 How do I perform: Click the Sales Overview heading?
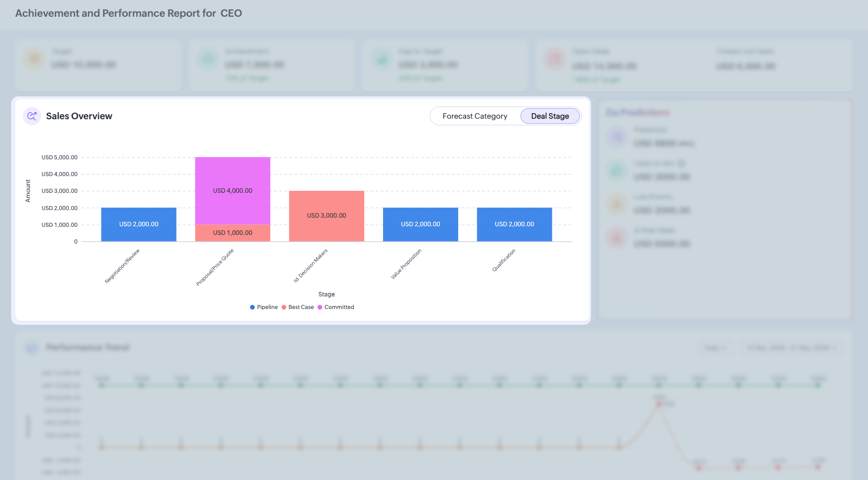pos(79,116)
